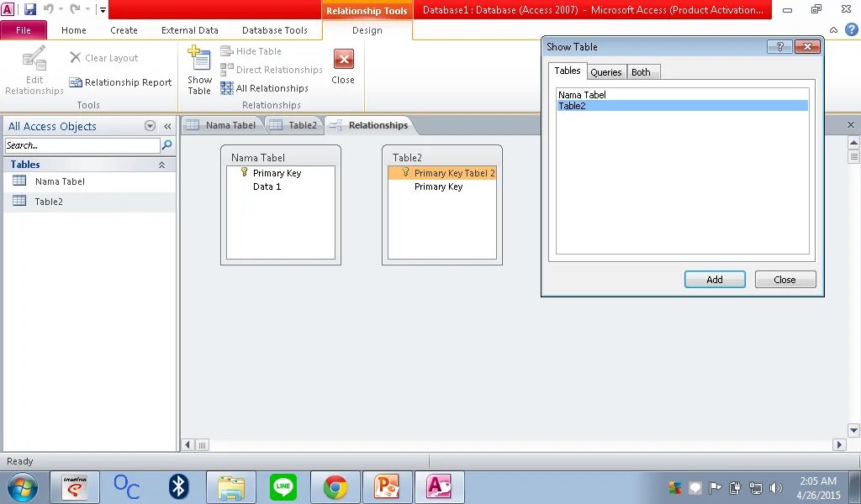Click the search magnifier icon in the navigation pane
Screen dimensions: 861x504
point(167,144)
